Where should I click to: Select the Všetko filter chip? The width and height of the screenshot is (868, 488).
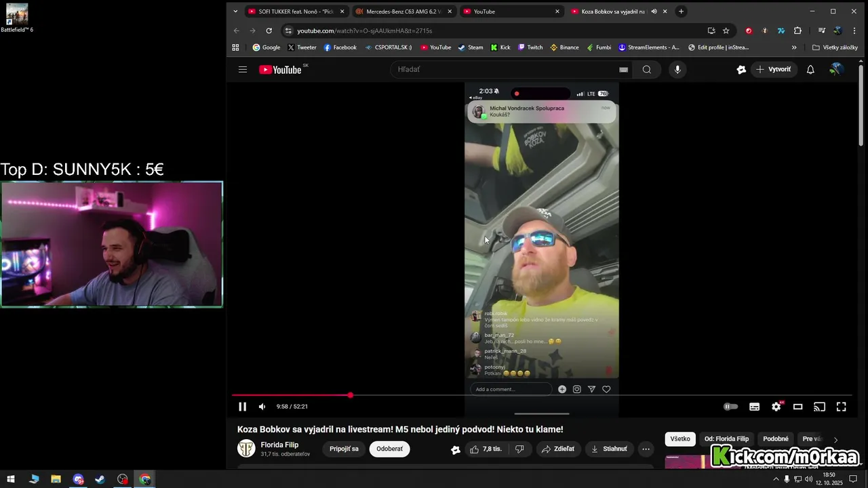(680, 439)
